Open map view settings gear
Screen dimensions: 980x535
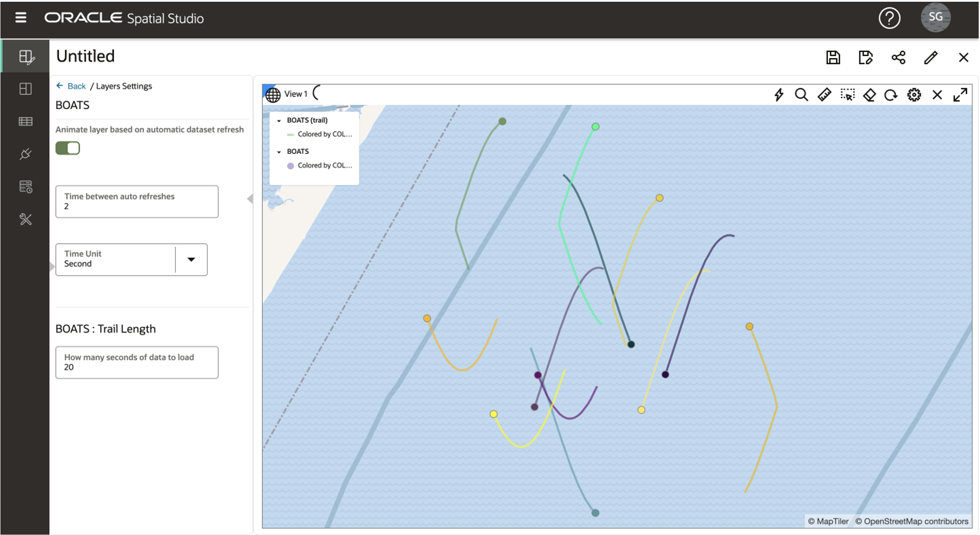tap(914, 95)
